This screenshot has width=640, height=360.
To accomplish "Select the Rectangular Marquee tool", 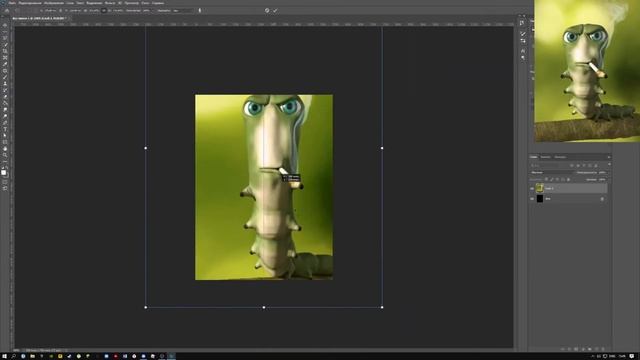I will 5,32.
